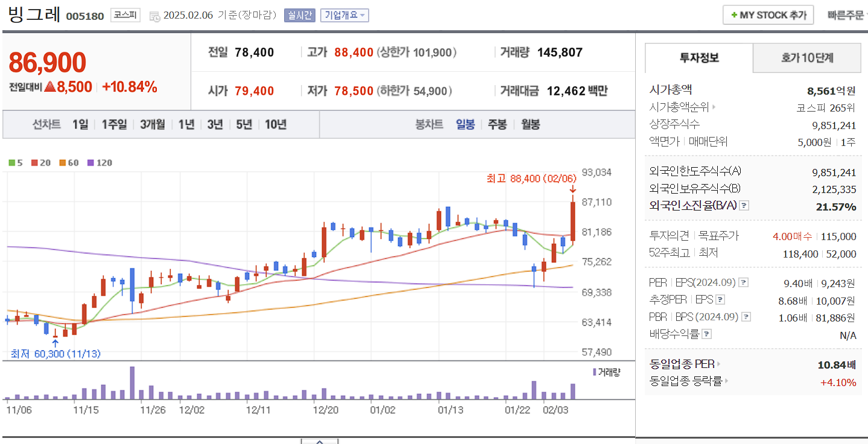Click the MY STOCK 추가 button
This screenshot has width=868, height=444.
coord(768,15)
